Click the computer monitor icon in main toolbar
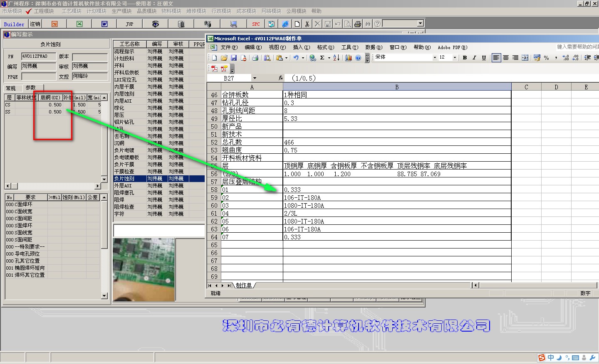The image size is (599, 364). [x=233, y=24]
